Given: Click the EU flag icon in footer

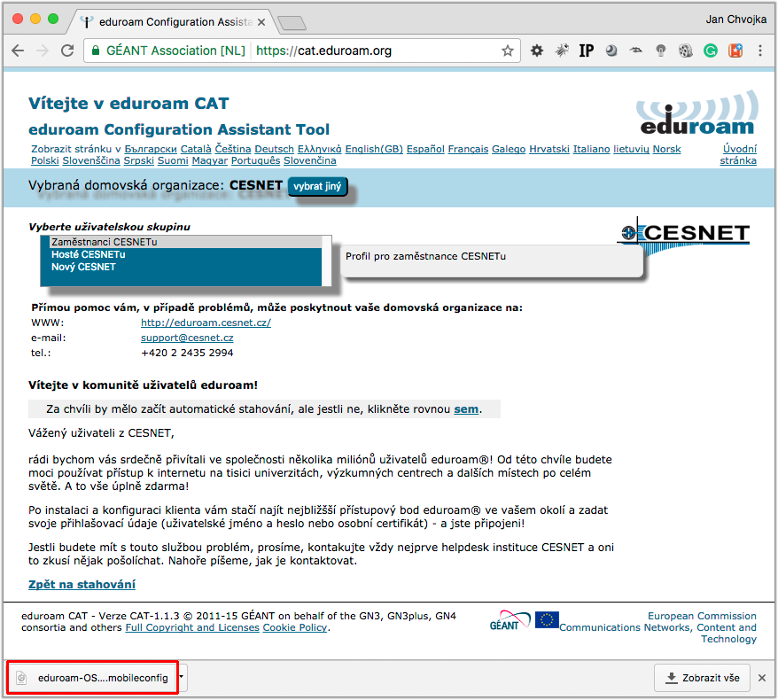Looking at the screenshot, I should [x=547, y=620].
